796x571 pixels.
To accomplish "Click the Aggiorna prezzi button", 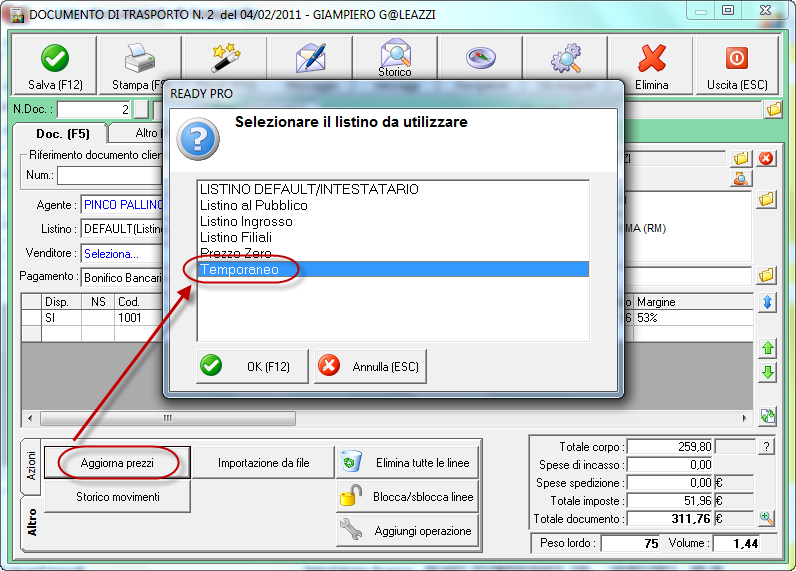I will pos(117,462).
